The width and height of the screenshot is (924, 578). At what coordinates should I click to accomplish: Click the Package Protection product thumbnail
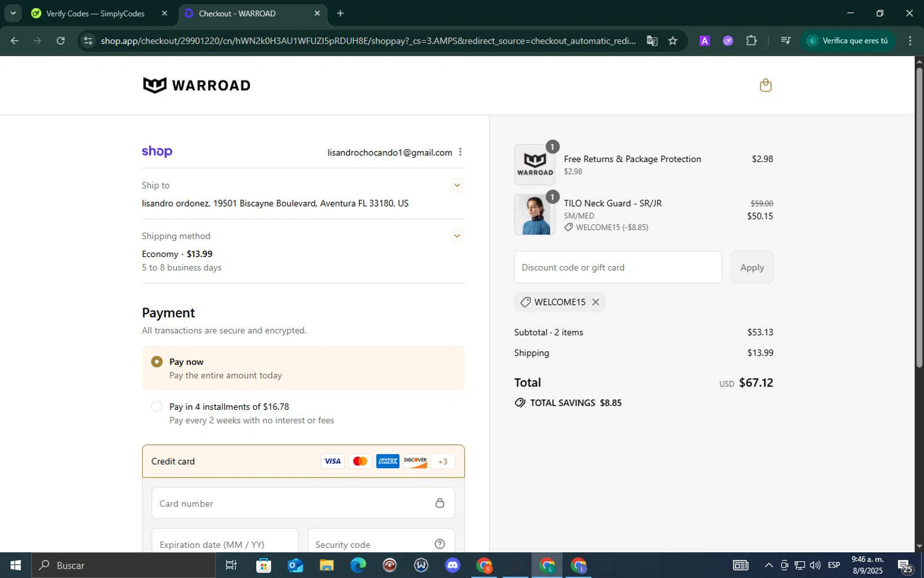535,165
